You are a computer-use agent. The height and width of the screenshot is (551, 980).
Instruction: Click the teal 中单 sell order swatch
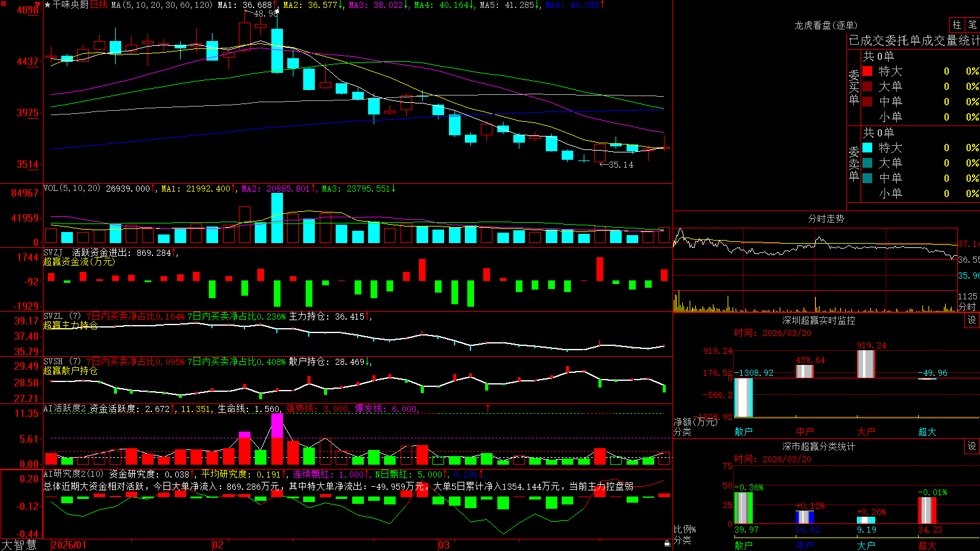867,178
